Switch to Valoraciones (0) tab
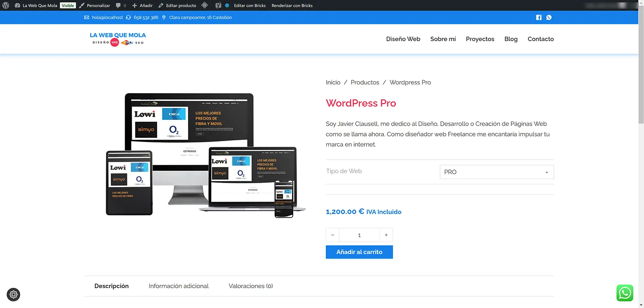644x308 pixels. pos(251,286)
